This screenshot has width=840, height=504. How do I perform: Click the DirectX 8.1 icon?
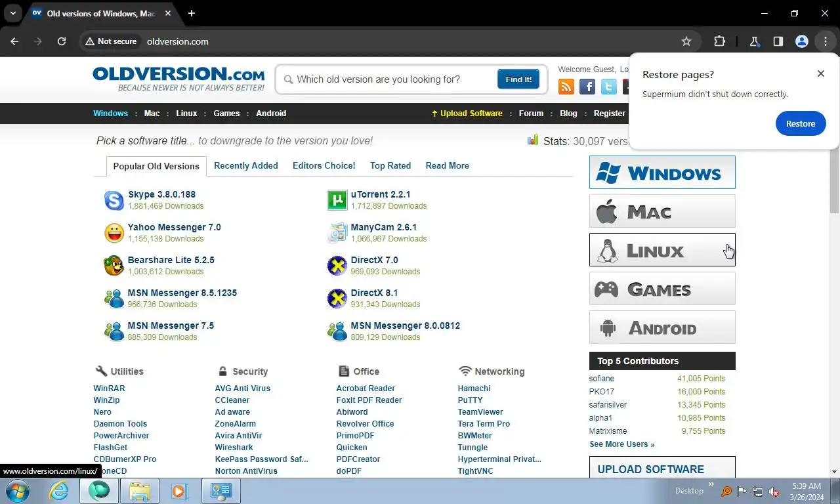(337, 299)
